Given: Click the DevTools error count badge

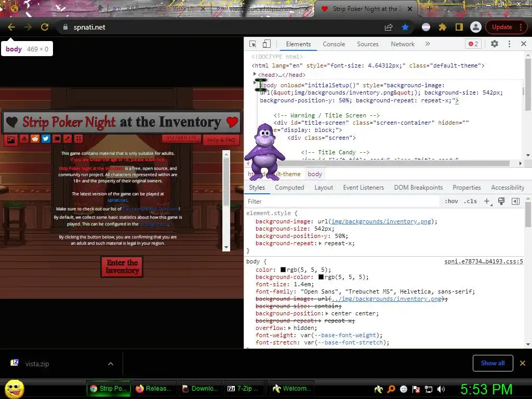Looking at the screenshot, I should (473, 44).
